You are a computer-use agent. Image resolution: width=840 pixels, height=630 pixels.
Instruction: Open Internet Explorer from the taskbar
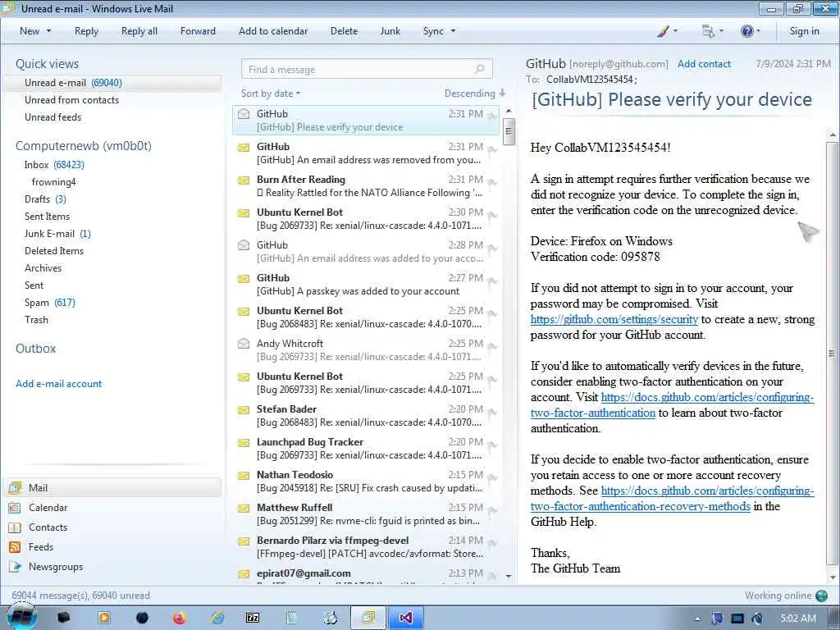217,619
